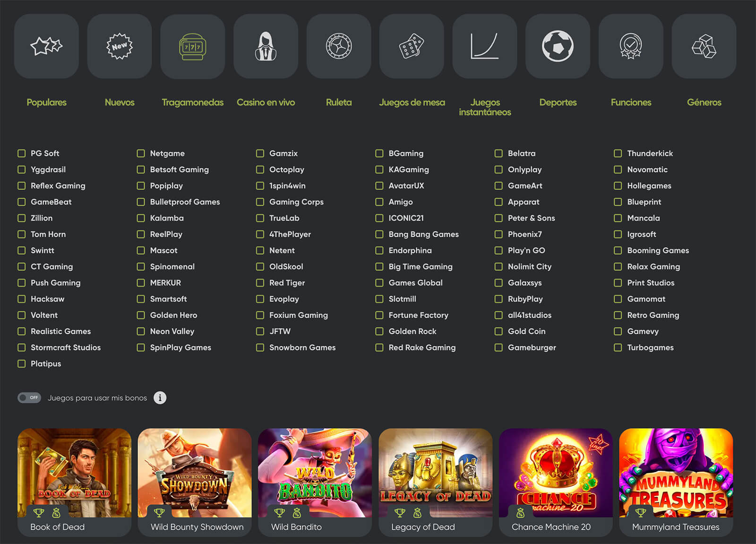Go to Casino en vivo label
756x544 pixels.
coord(266,103)
